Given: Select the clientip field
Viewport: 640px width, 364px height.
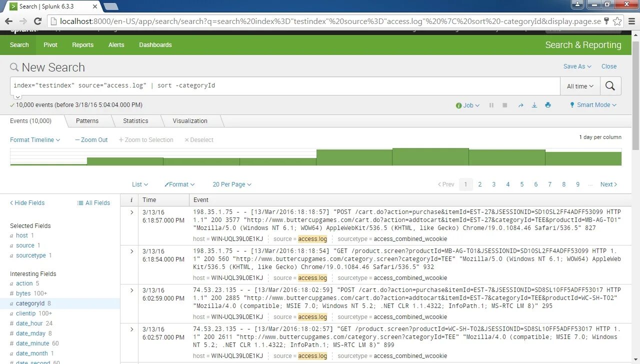Looking at the screenshot, I should click(x=25, y=313).
